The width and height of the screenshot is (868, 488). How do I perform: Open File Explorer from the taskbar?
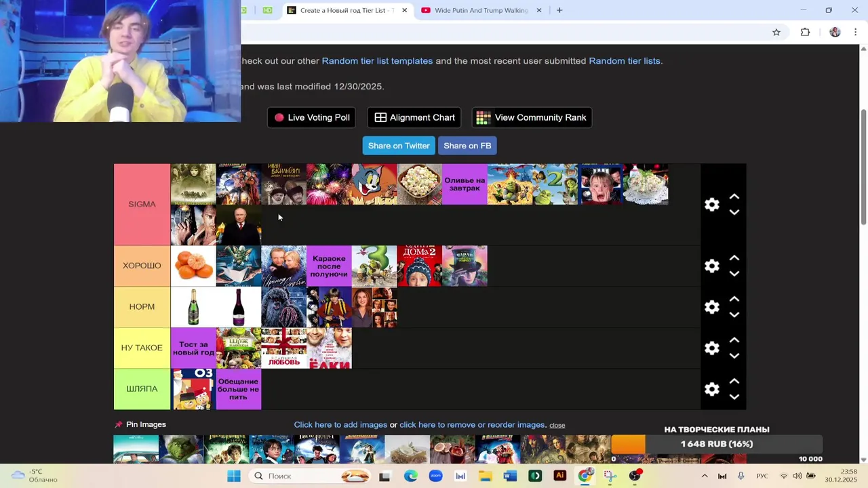point(486,476)
